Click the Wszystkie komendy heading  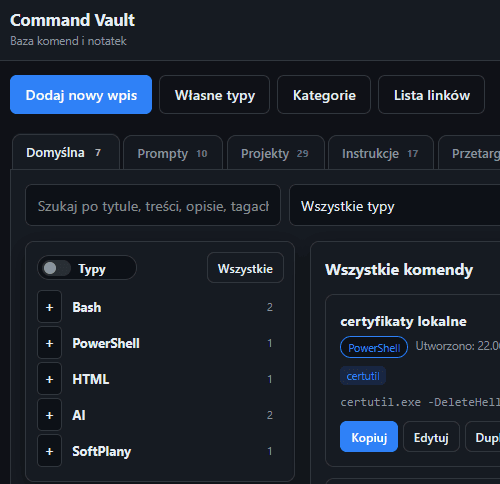coord(399,270)
